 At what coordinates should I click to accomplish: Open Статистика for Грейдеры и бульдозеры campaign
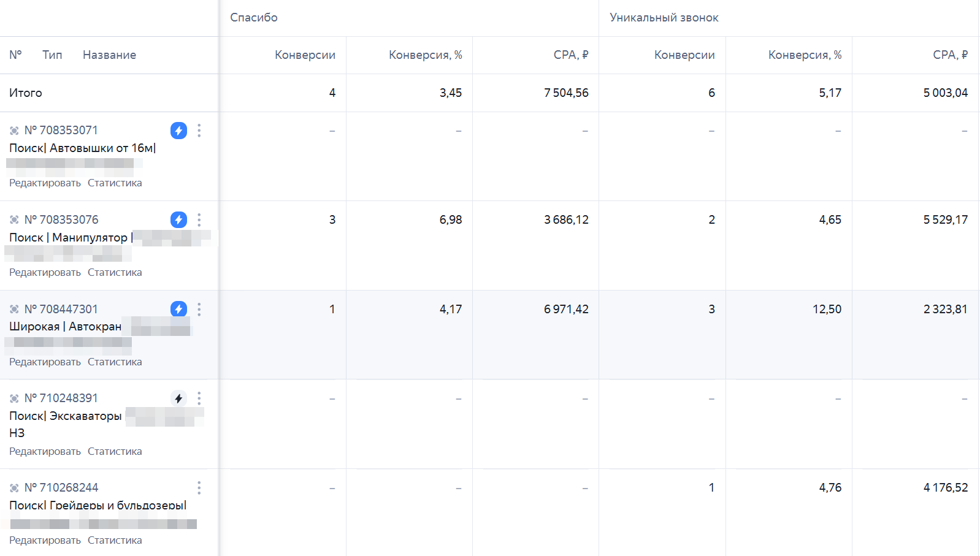[x=115, y=540]
